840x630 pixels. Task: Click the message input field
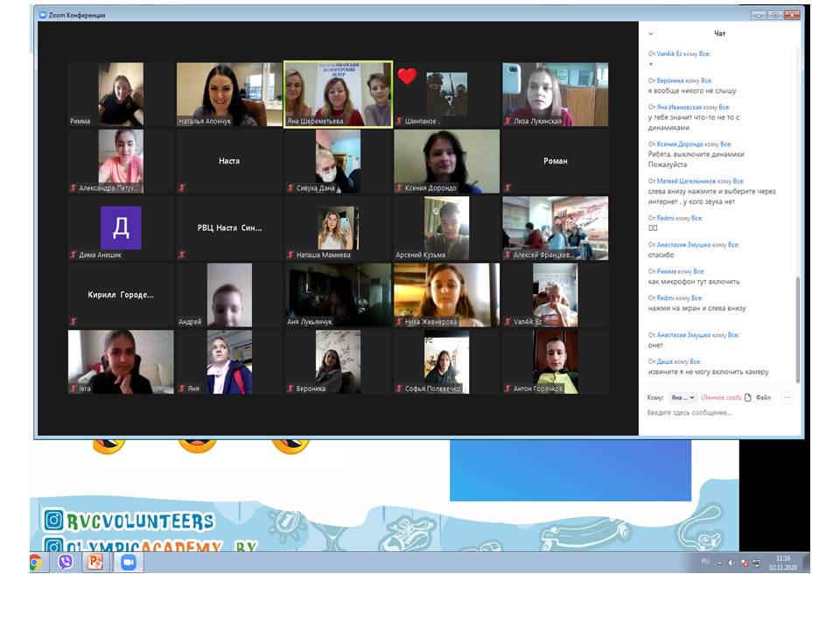(x=717, y=413)
